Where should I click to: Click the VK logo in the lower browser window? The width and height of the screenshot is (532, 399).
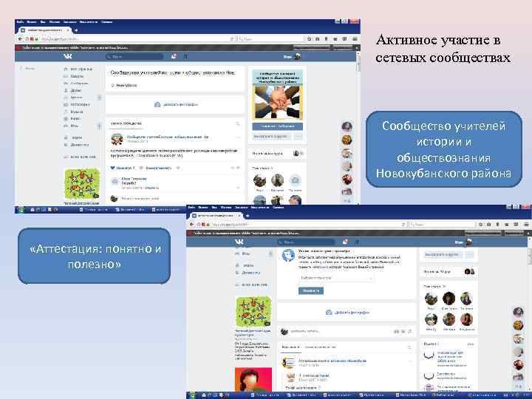[x=239, y=242]
